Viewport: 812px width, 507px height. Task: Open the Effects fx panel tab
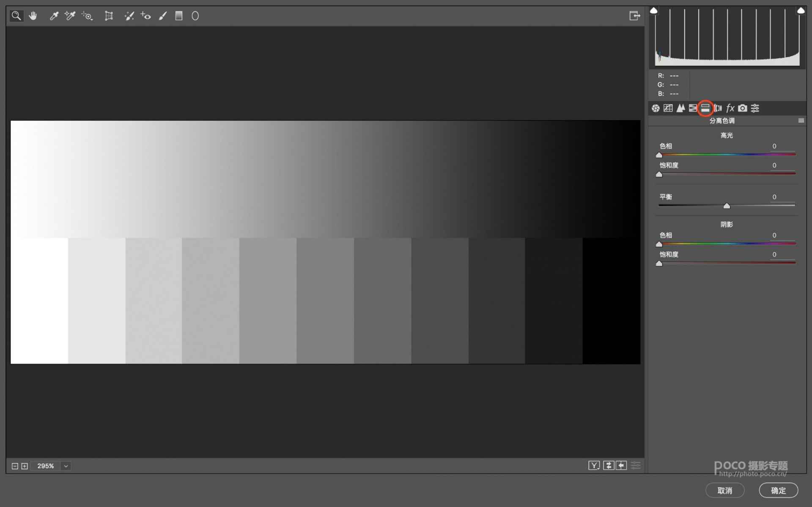point(730,108)
